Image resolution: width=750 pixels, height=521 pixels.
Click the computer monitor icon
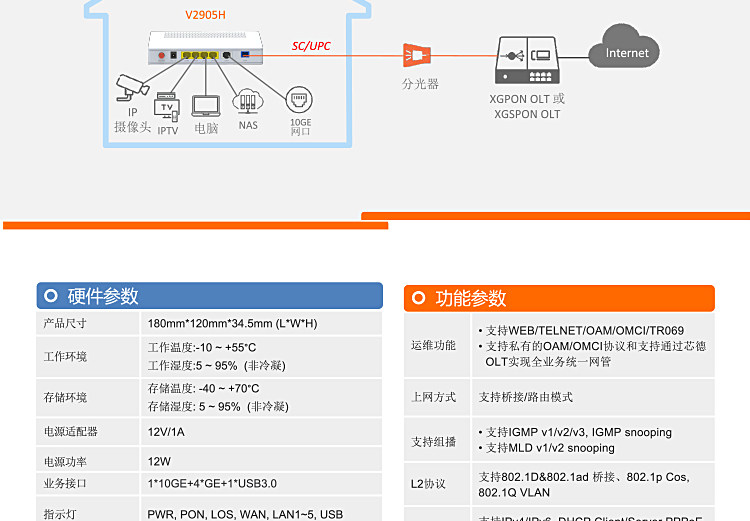click(x=206, y=106)
